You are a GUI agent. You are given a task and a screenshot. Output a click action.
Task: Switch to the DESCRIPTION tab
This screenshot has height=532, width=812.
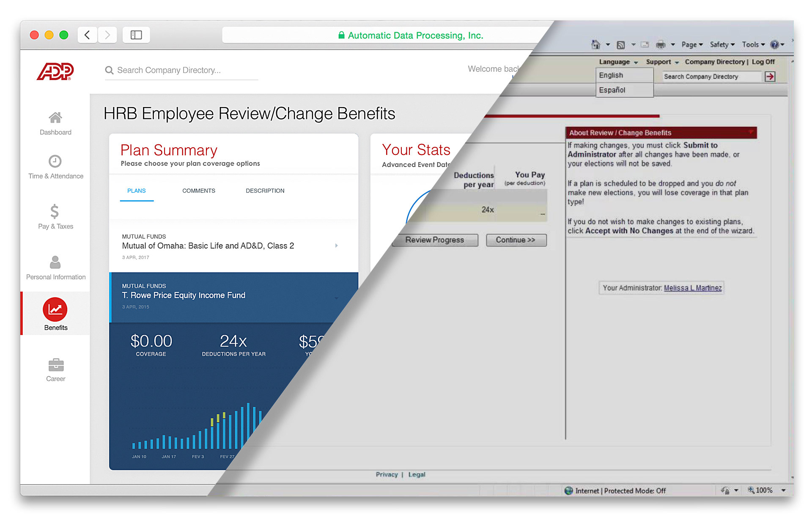[265, 191]
